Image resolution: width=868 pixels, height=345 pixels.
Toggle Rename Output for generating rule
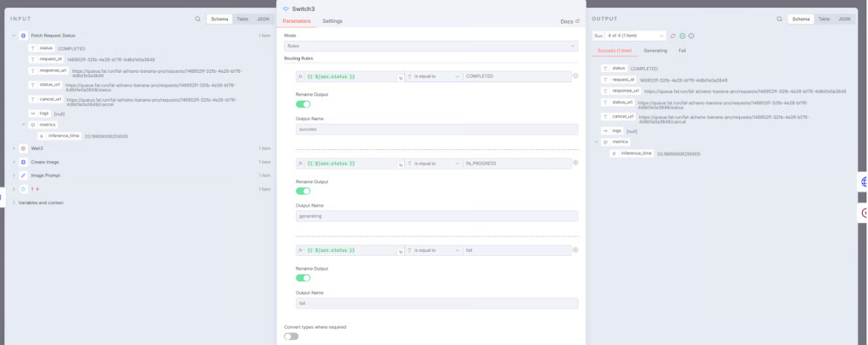point(303,191)
